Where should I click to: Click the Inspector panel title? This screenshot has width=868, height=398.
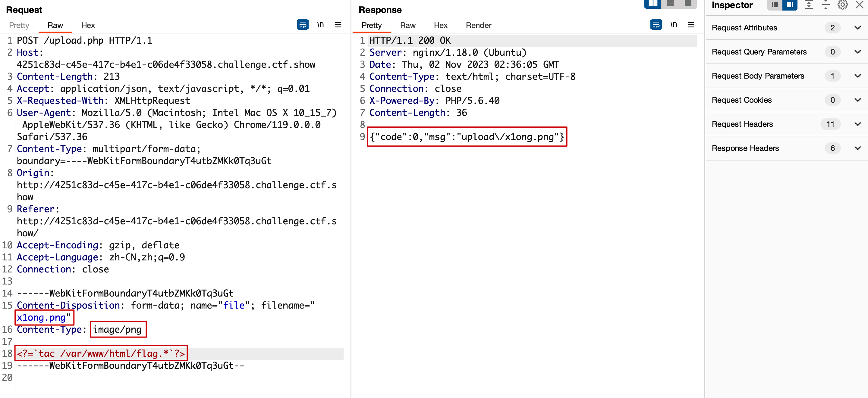pyautogui.click(x=732, y=5)
